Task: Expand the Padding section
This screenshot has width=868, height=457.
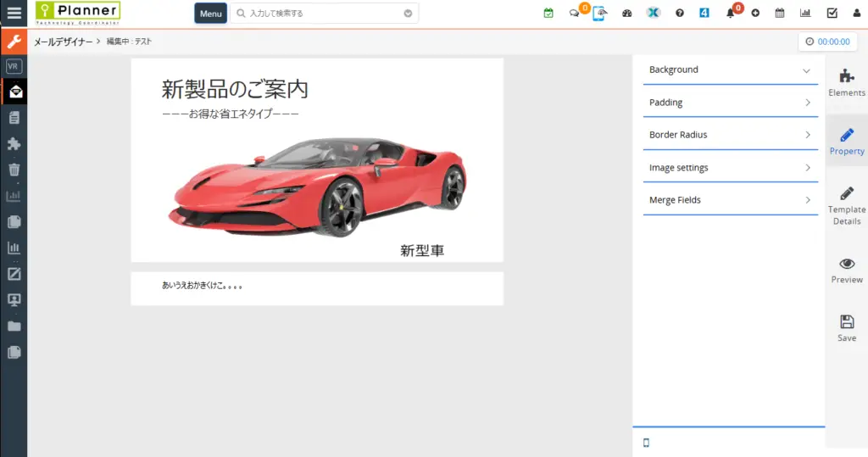Action: click(x=730, y=103)
